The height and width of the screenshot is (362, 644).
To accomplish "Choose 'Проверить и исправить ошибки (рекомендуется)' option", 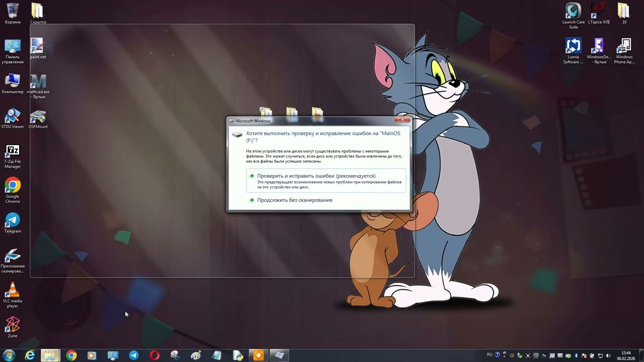I will [x=326, y=181].
